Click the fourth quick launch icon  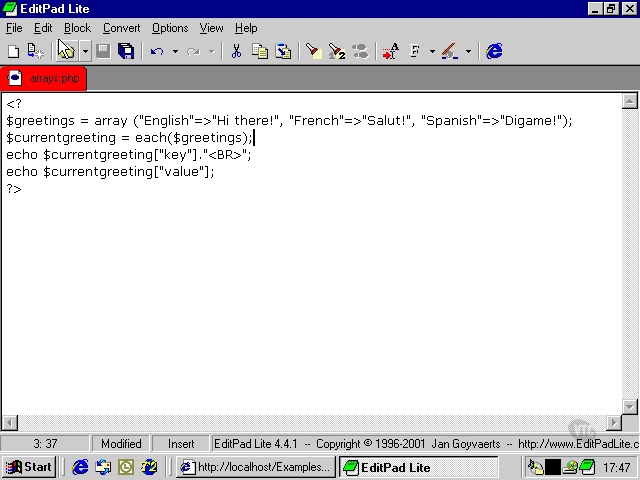149,467
